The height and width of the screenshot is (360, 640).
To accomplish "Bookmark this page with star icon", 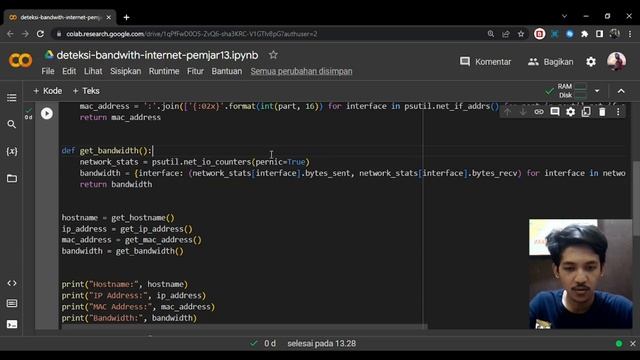I will [x=521, y=34].
